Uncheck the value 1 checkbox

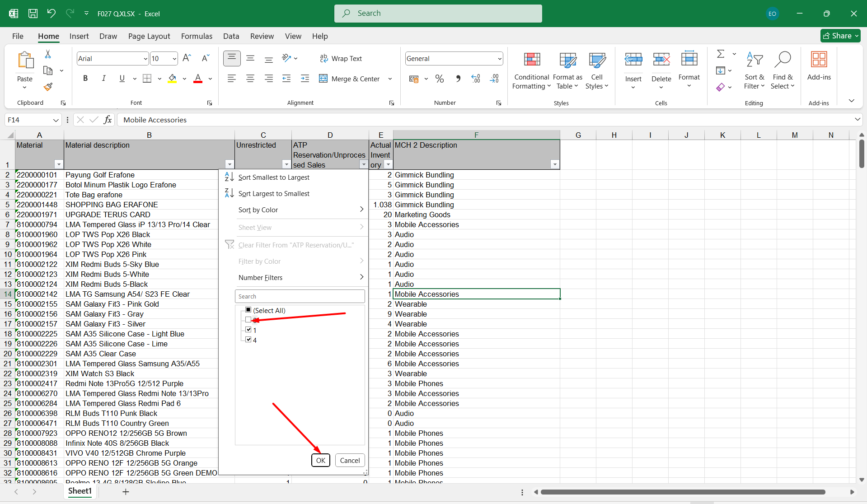(x=248, y=330)
